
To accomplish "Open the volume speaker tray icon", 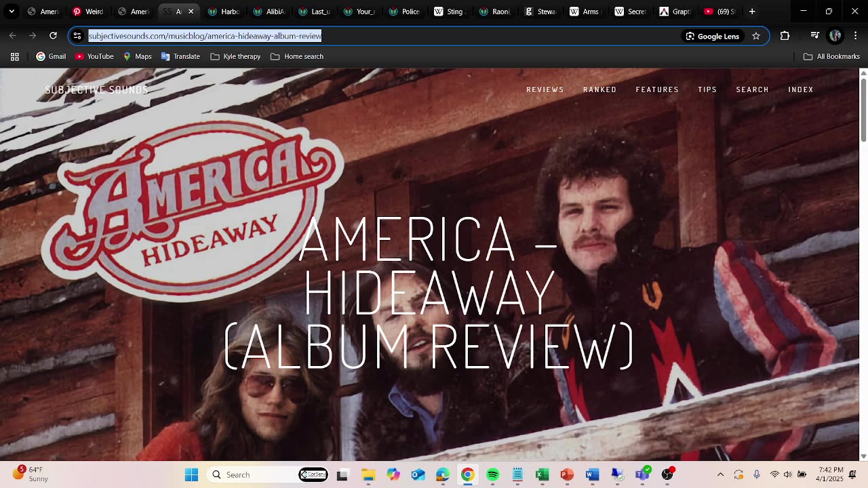I will (x=788, y=474).
